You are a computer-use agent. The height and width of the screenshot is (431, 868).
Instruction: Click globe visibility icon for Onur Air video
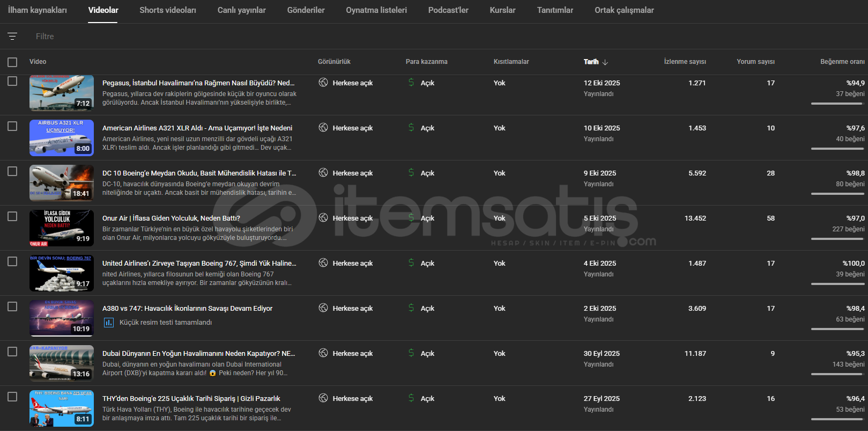point(323,217)
